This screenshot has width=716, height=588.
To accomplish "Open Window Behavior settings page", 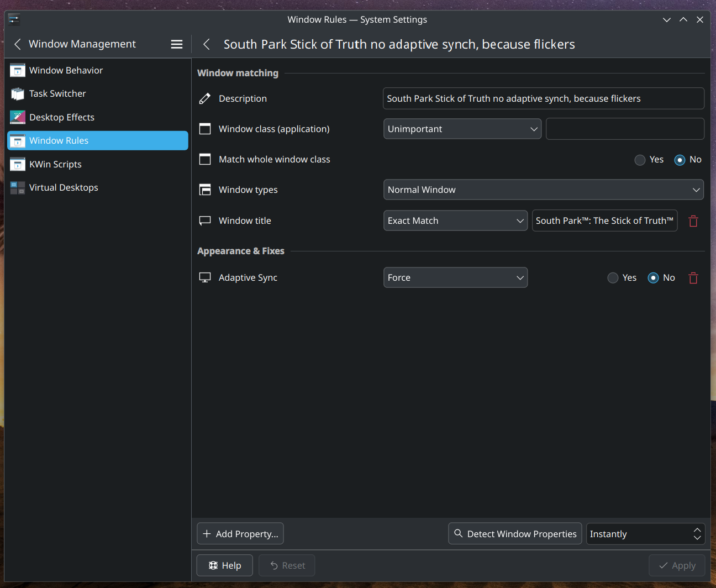I will [66, 70].
